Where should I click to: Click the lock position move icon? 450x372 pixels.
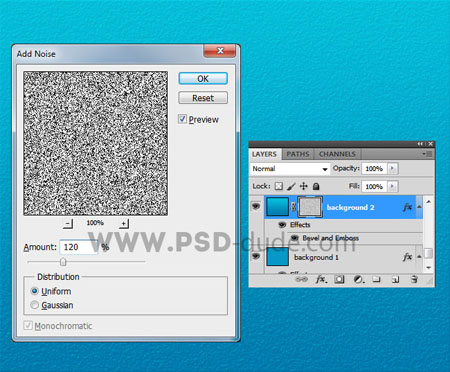304,186
